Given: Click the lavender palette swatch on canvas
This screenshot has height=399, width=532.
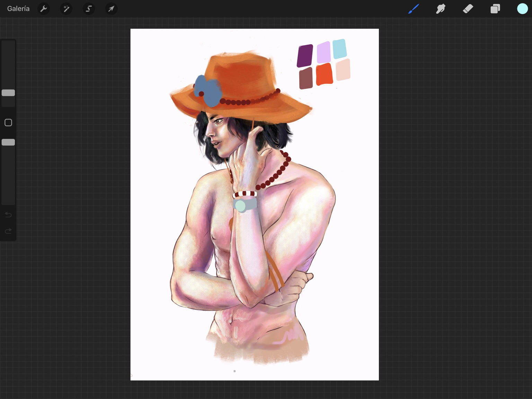Looking at the screenshot, I should point(323,52).
